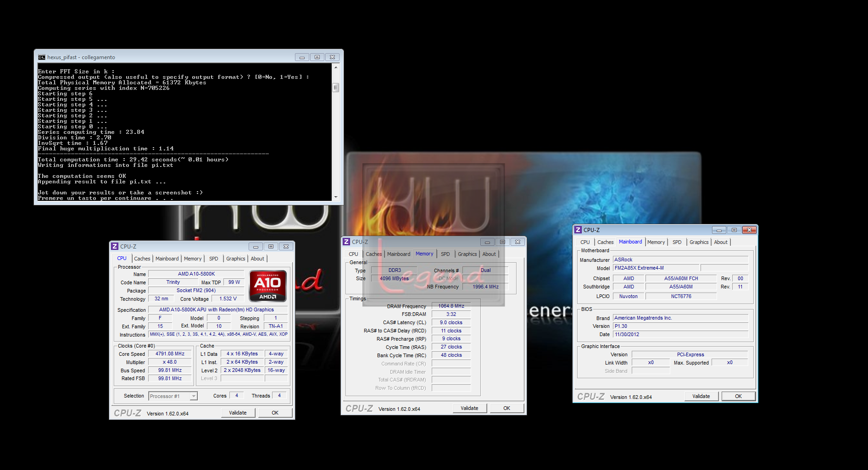The width and height of the screenshot is (868, 470).
Task: Click the 4096 MBytes memory size field
Action: 394,278
